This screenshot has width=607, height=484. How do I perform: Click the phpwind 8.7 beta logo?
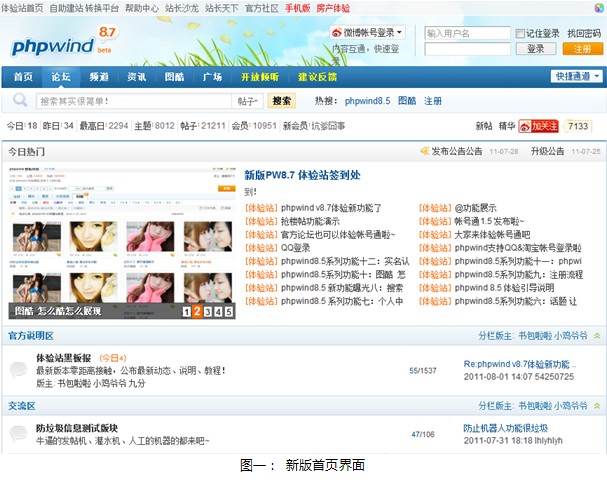[64, 41]
